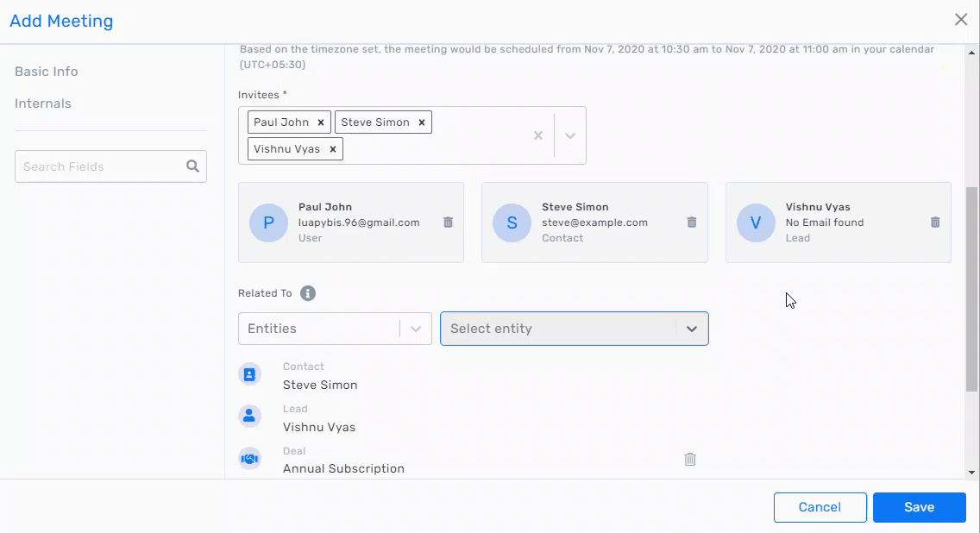
Task: Click the email luapybis.96@gmail.com
Action: click(359, 223)
